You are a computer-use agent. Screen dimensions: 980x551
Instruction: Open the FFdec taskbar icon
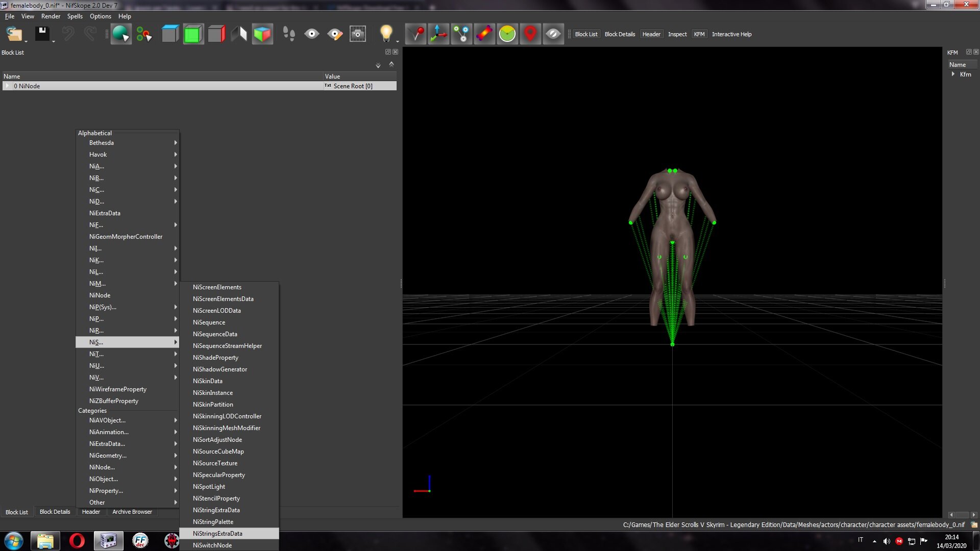(x=140, y=541)
